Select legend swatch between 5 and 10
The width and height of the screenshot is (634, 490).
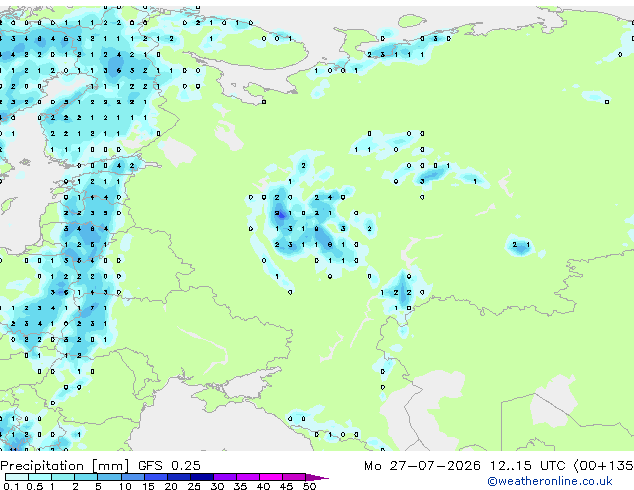click(109, 477)
